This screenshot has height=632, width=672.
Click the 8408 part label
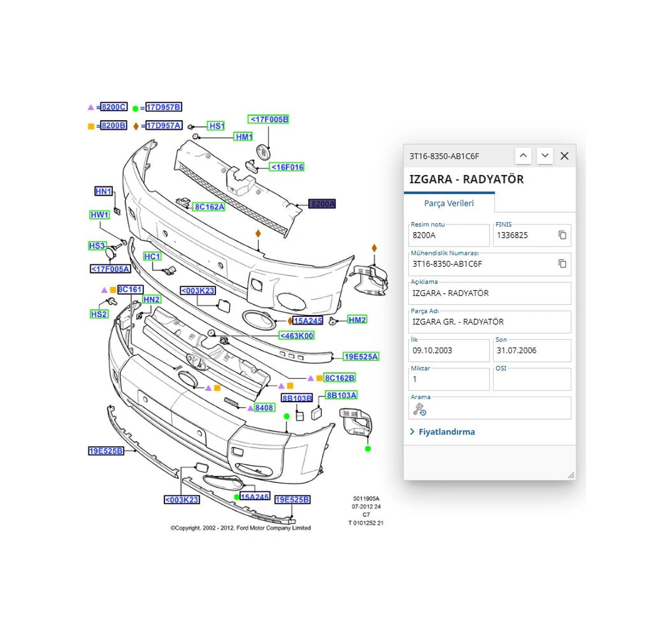[x=264, y=407]
